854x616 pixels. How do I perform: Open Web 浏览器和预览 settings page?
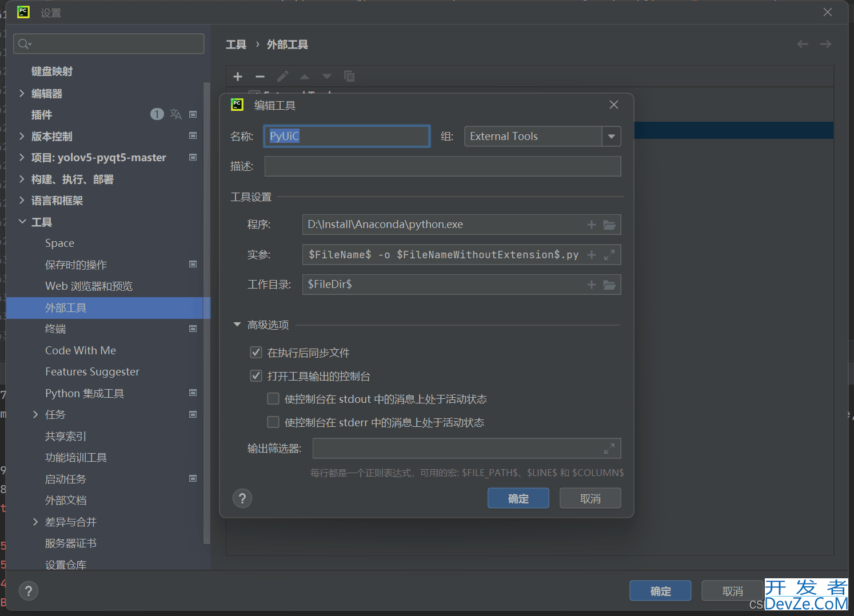(x=89, y=286)
